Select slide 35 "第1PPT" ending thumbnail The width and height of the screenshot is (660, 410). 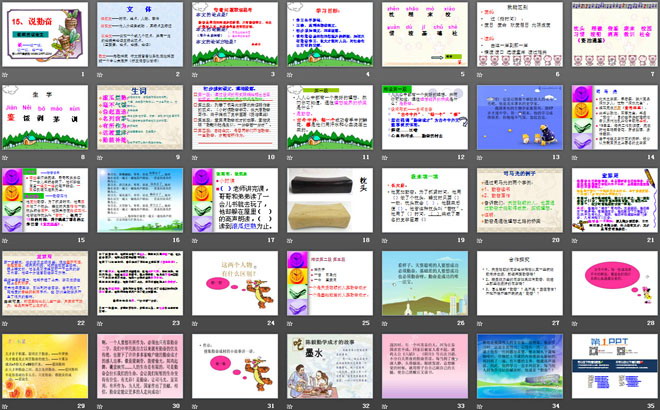615,366
